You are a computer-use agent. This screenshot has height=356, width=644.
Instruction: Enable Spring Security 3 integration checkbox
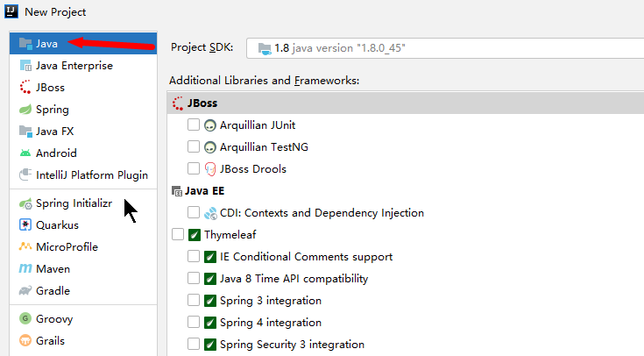pyautogui.click(x=194, y=345)
